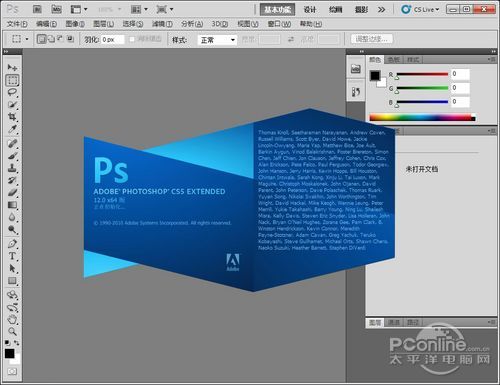Screen dimensions: 500x385
Task: Select the 3D Object Rotate tool
Action: point(12,295)
